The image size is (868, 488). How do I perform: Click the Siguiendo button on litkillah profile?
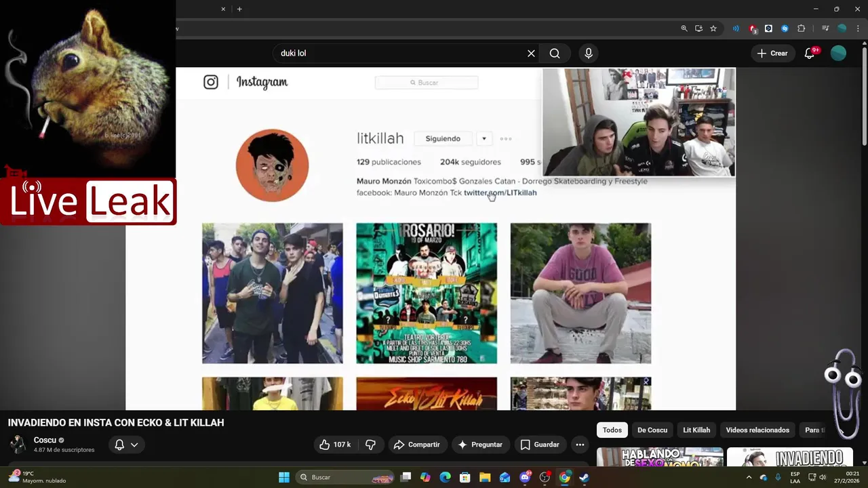tap(443, 139)
